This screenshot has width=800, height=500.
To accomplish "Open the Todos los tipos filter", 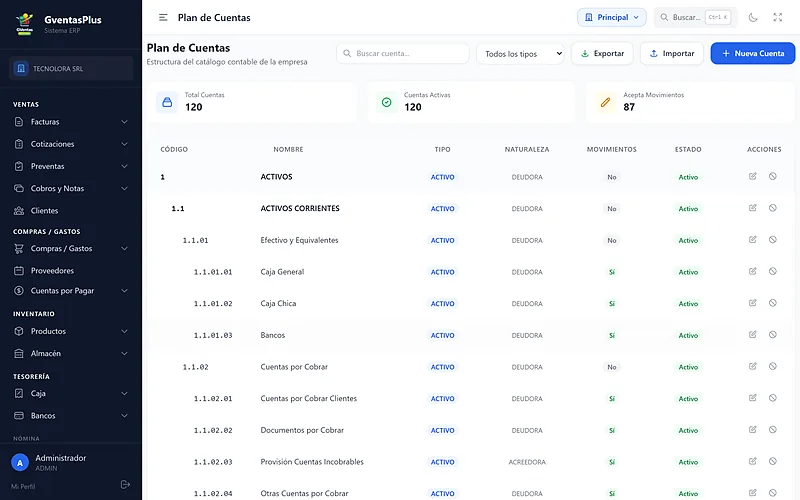I will (x=520, y=54).
